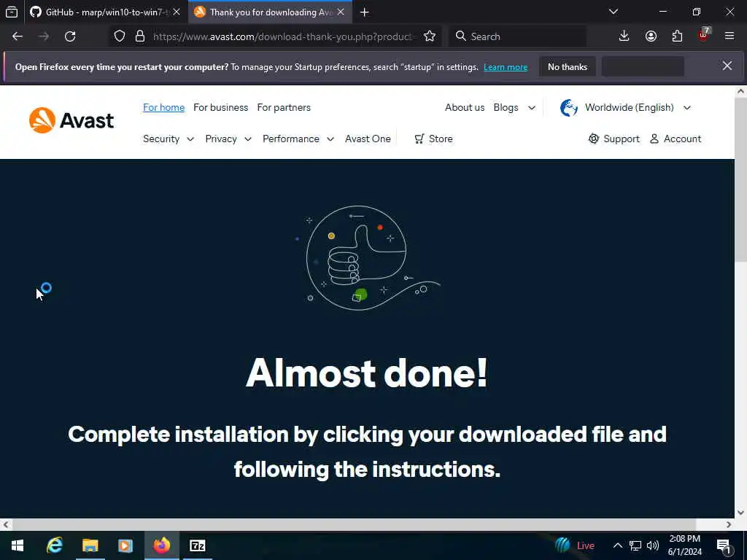Dismiss the startup notification bar
Image resolution: width=747 pixels, height=560 pixels.
tap(727, 66)
